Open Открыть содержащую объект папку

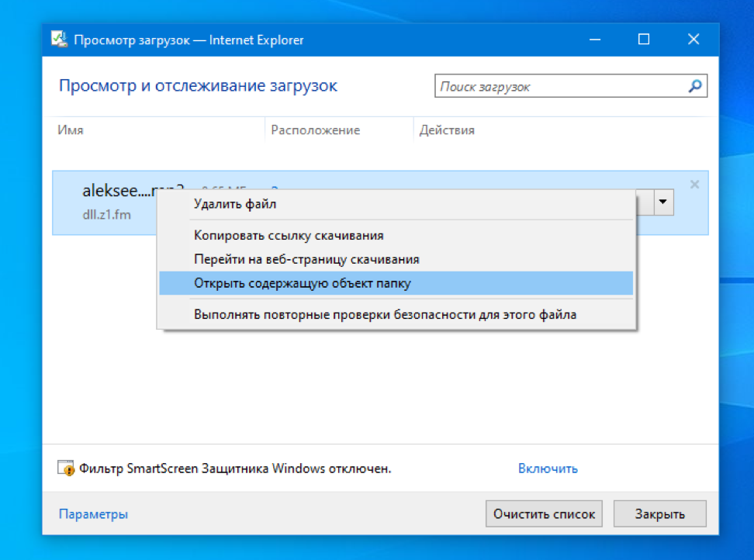[x=303, y=283]
